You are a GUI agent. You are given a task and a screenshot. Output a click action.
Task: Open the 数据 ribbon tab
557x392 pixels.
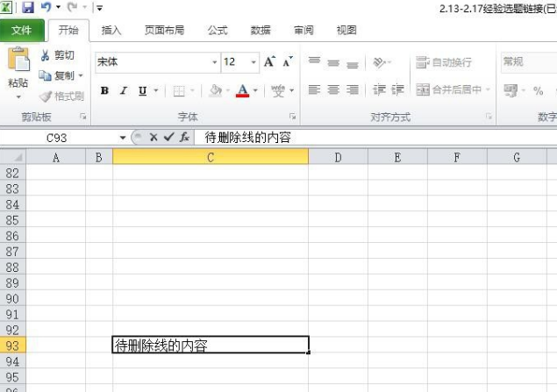click(261, 31)
